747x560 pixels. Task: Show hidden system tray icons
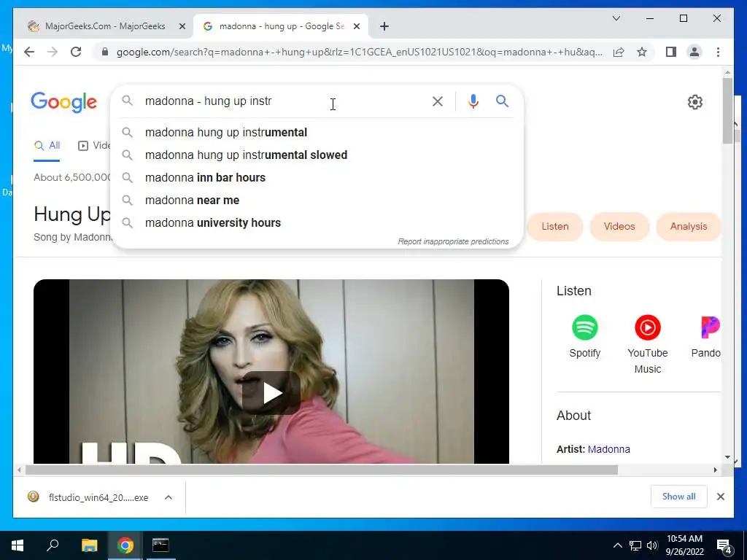[617, 545]
